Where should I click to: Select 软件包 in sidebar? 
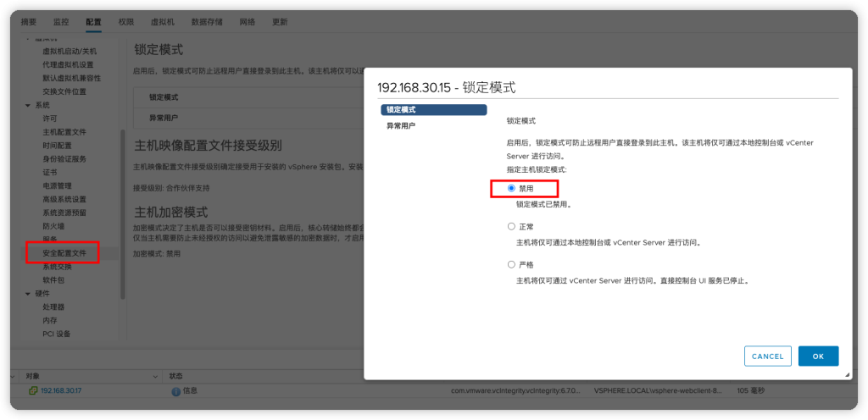tap(53, 280)
